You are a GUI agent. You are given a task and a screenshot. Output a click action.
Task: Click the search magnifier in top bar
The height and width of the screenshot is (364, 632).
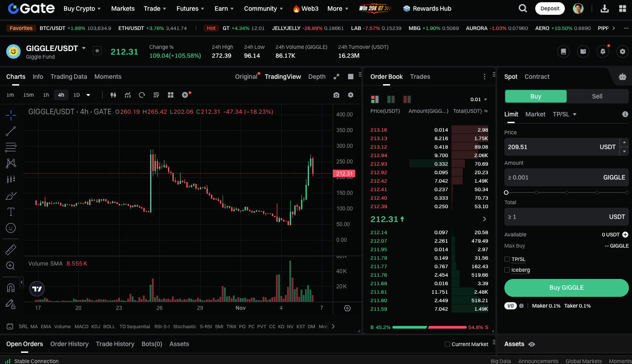click(523, 9)
